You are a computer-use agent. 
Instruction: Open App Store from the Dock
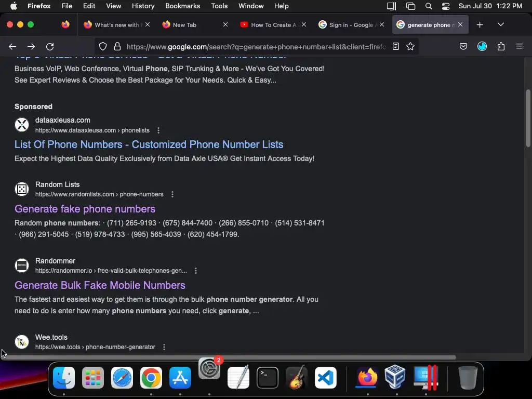coord(180,378)
